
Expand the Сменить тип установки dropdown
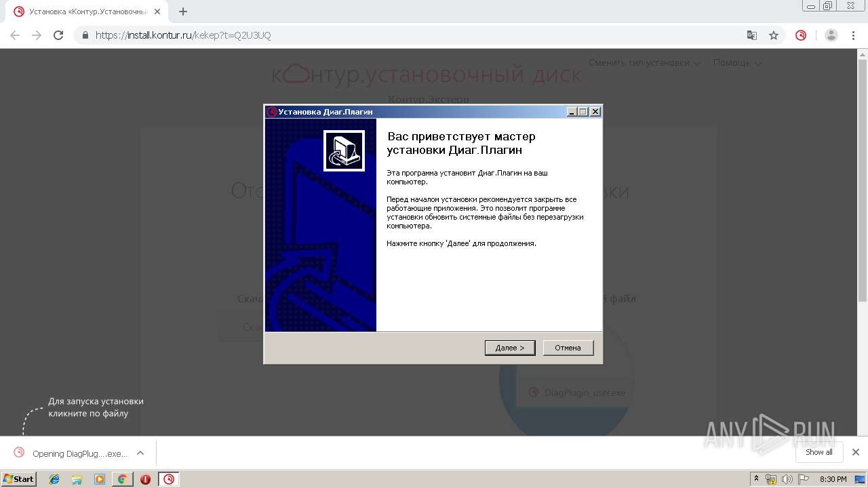pyautogui.click(x=644, y=62)
